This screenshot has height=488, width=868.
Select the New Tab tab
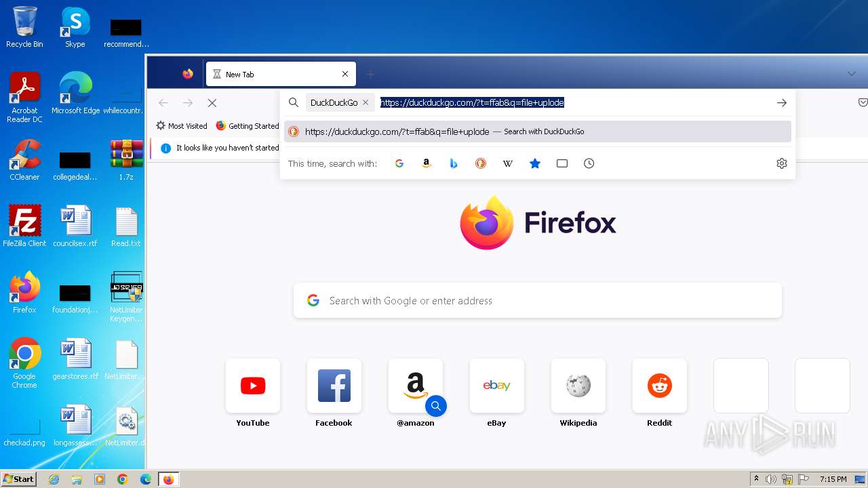tap(281, 75)
